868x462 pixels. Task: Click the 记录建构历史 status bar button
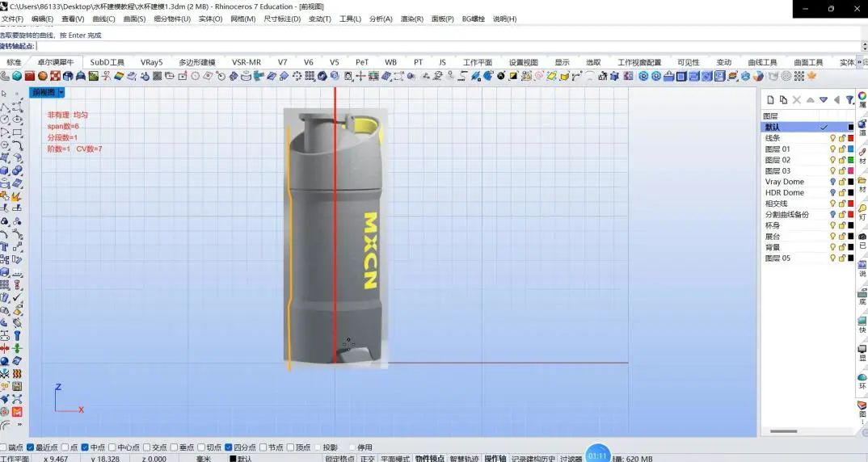point(533,458)
